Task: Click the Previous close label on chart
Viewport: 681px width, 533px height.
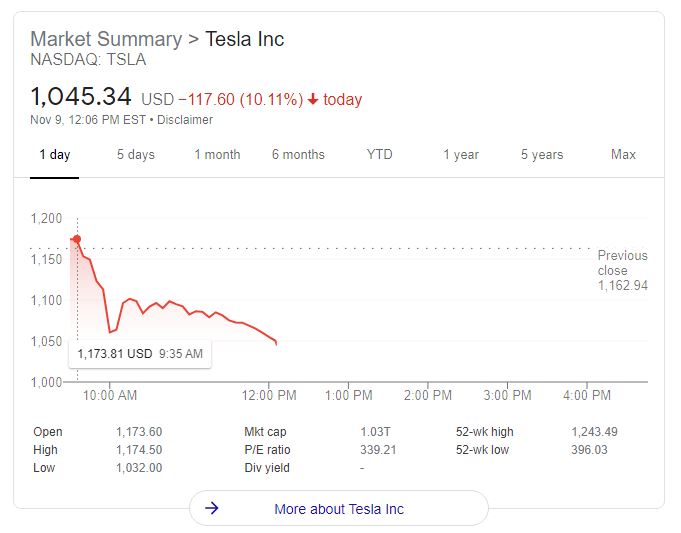Action: [622, 263]
